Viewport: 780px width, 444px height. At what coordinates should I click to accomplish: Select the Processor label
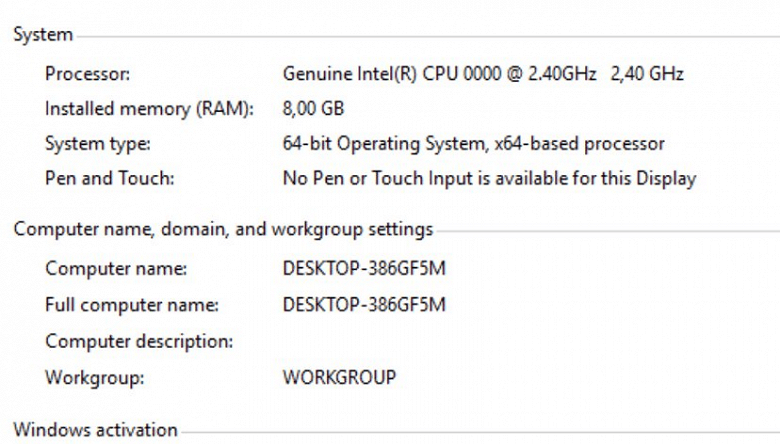pyautogui.click(x=88, y=73)
